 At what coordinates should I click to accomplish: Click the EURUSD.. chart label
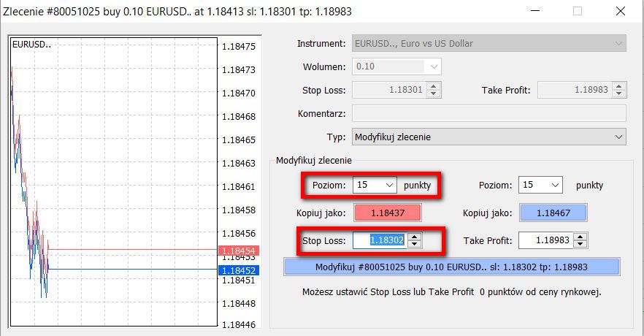pyautogui.click(x=31, y=45)
